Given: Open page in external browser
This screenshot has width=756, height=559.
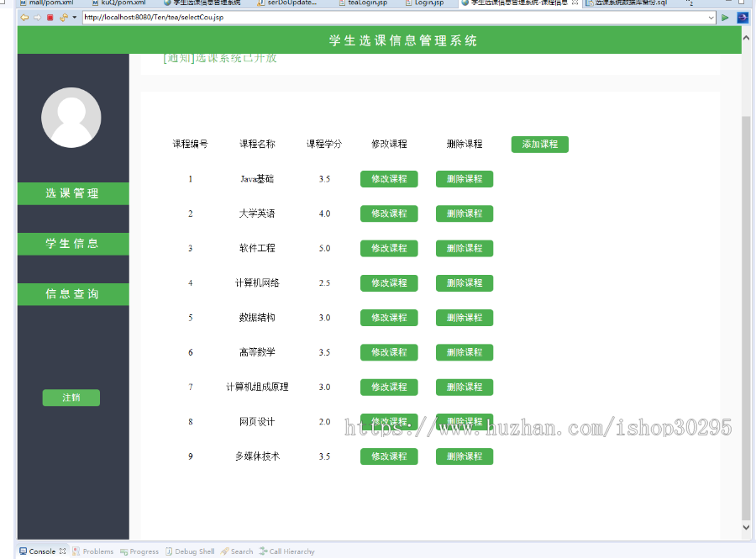Looking at the screenshot, I should [x=743, y=17].
